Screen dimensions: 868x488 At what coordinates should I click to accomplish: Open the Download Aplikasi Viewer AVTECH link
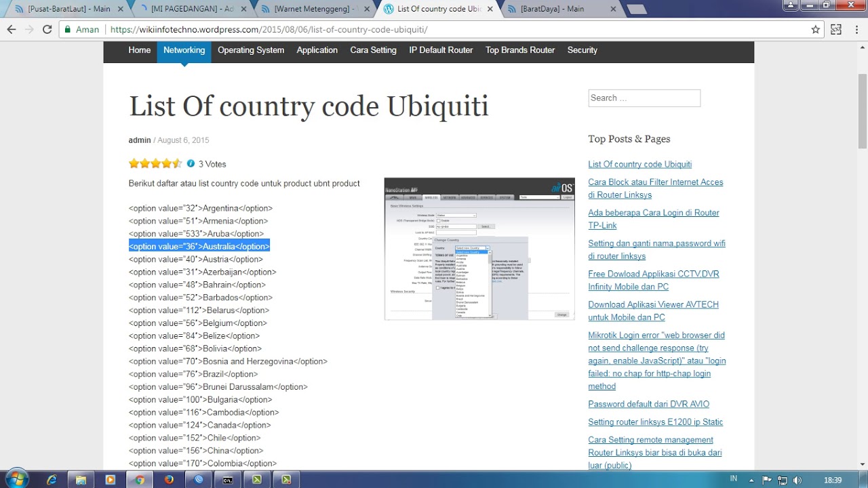point(653,310)
